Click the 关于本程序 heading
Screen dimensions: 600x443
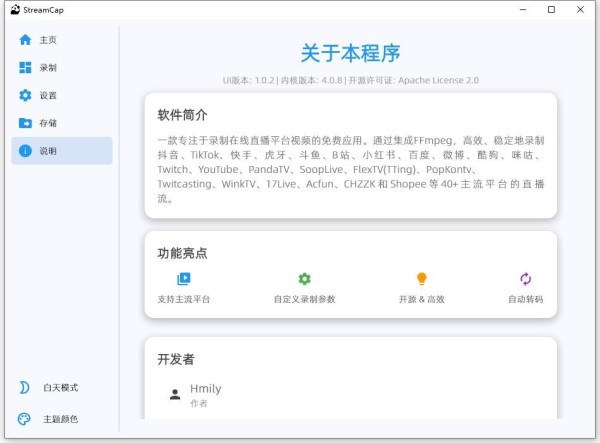coord(351,53)
